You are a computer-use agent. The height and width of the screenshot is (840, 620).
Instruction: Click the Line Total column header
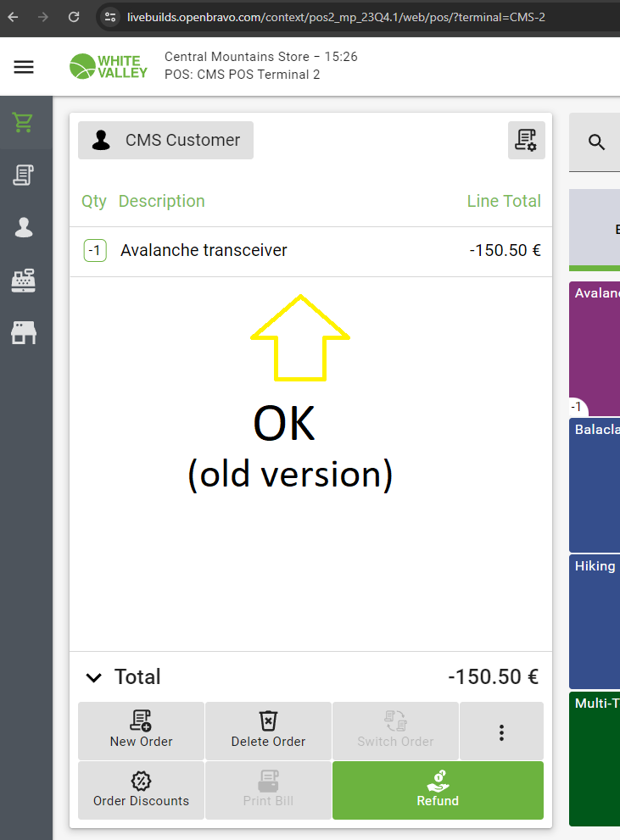[504, 201]
